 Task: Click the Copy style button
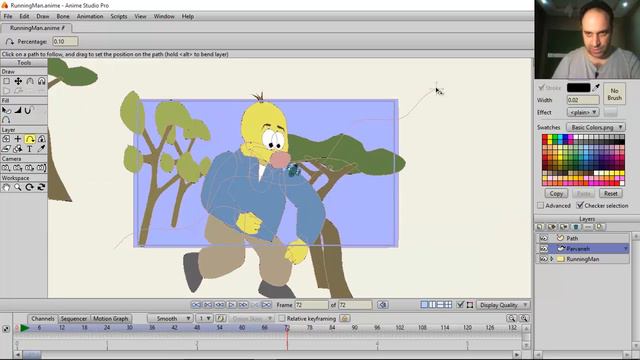coord(556,193)
